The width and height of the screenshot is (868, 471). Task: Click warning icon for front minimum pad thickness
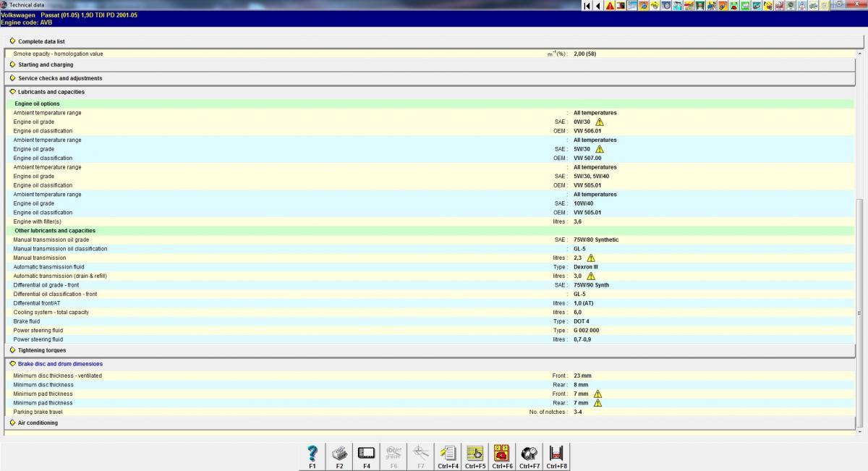[x=597, y=394]
